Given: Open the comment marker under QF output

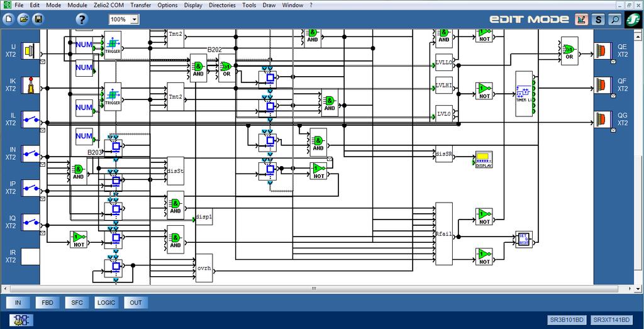Looking at the screenshot, I should point(613,96).
